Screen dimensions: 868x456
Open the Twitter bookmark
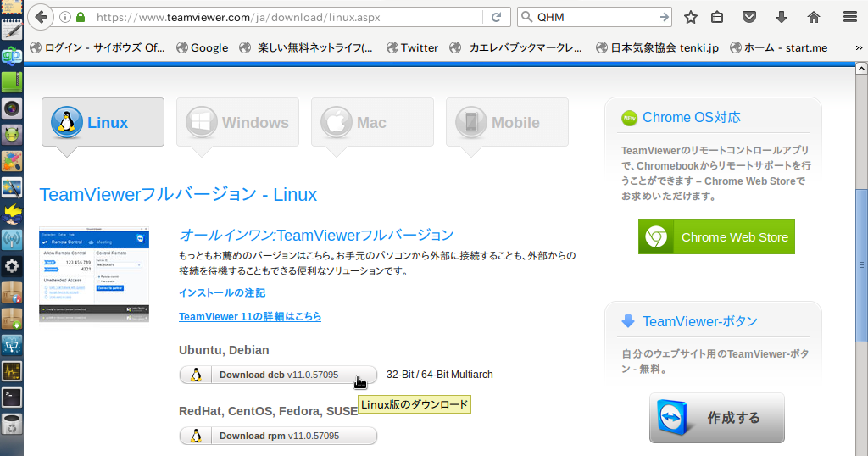(x=413, y=47)
